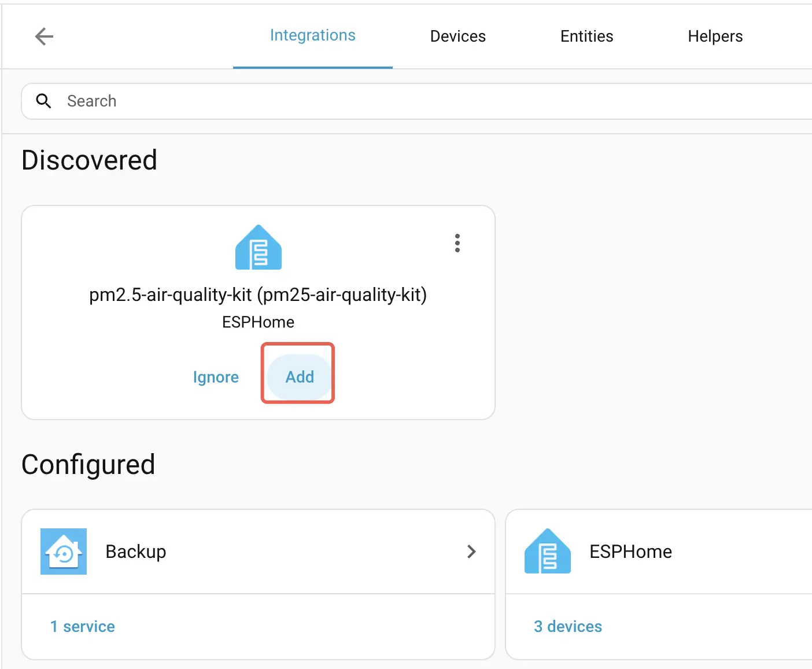Click the back arrow icon
This screenshot has height=669, width=812.
pyautogui.click(x=44, y=36)
